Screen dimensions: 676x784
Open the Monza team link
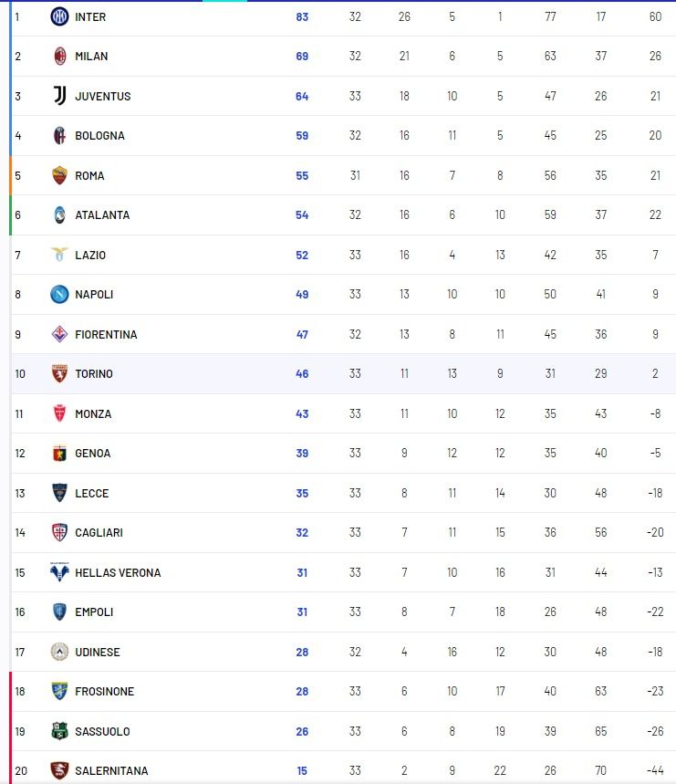pyautogui.click(x=93, y=413)
